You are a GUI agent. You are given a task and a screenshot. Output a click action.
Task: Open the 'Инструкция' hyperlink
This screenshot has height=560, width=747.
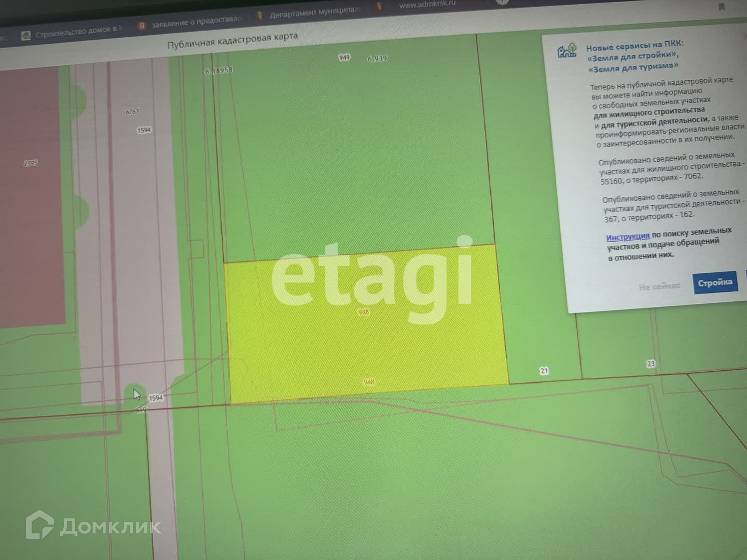(628, 236)
